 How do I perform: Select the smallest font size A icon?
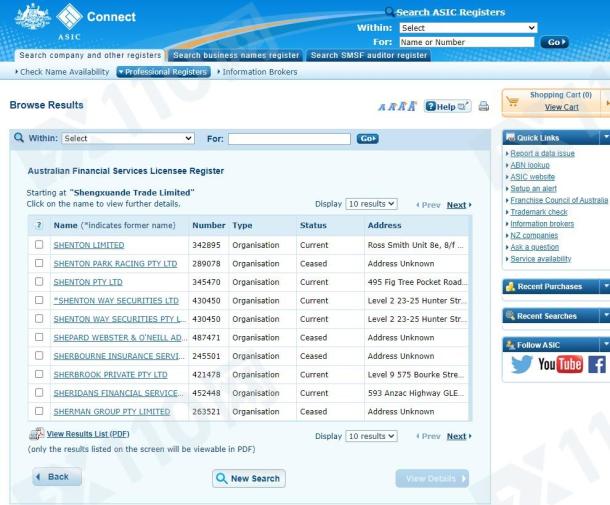point(382,107)
